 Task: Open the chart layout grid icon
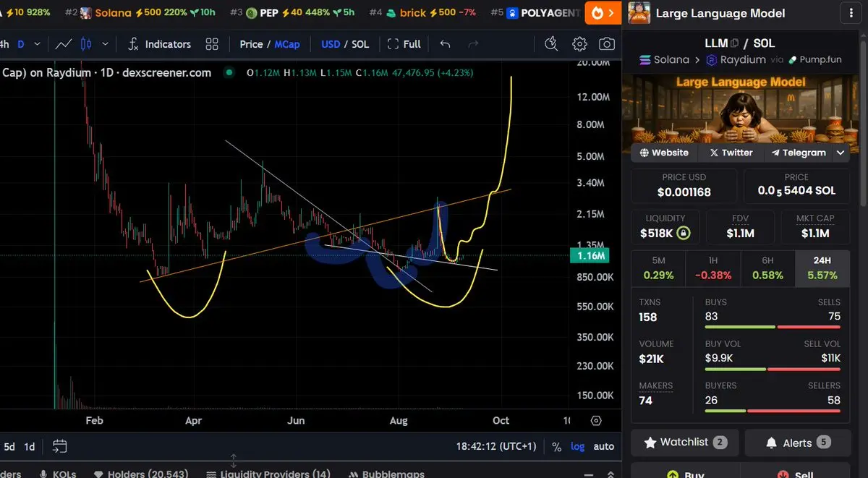212,44
